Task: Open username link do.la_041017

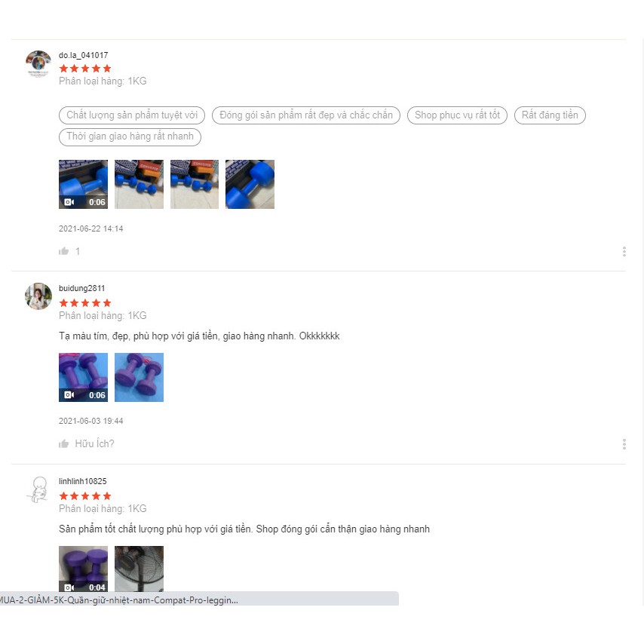Action: [84, 55]
